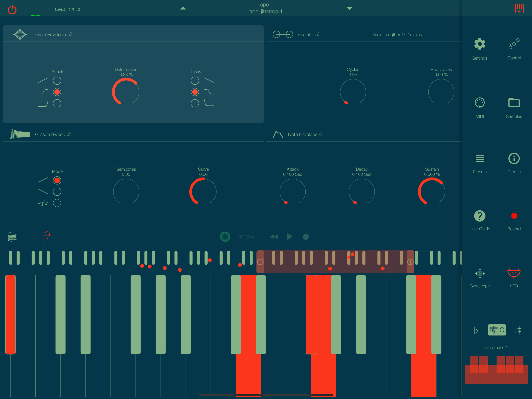
Task: Select linear Decay shape radio
Action: pyautogui.click(x=195, y=81)
